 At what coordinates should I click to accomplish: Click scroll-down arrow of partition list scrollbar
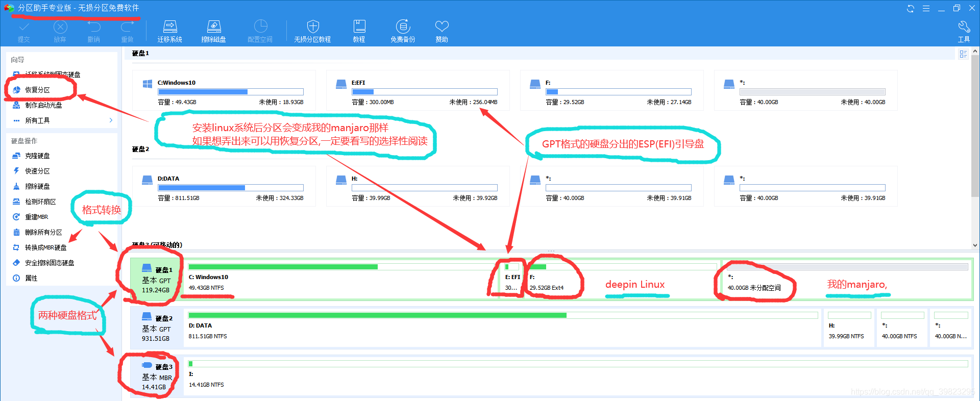coord(975,245)
